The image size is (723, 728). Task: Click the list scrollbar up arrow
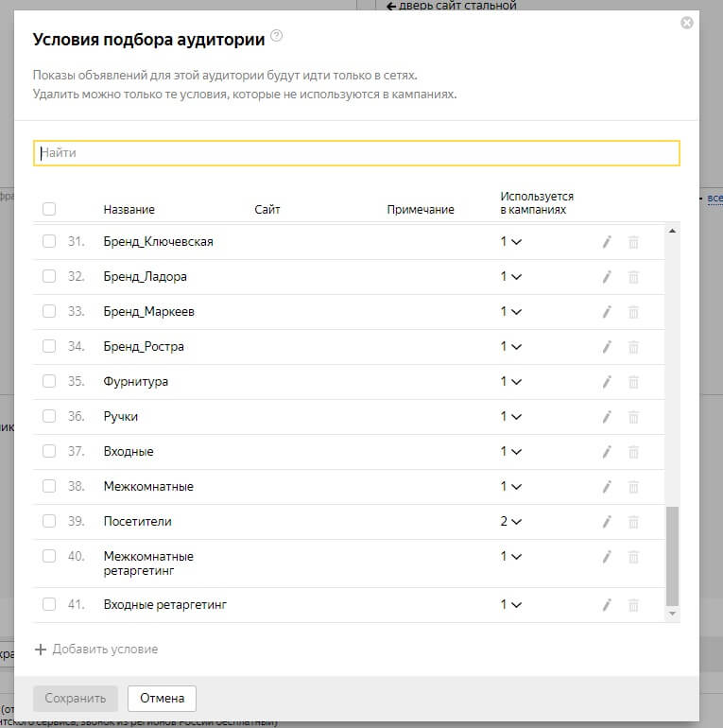click(672, 231)
